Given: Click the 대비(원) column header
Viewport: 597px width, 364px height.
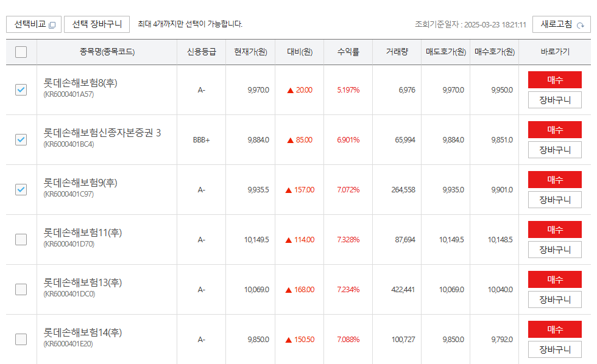Looking at the screenshot, I should (x=300, y=52).
